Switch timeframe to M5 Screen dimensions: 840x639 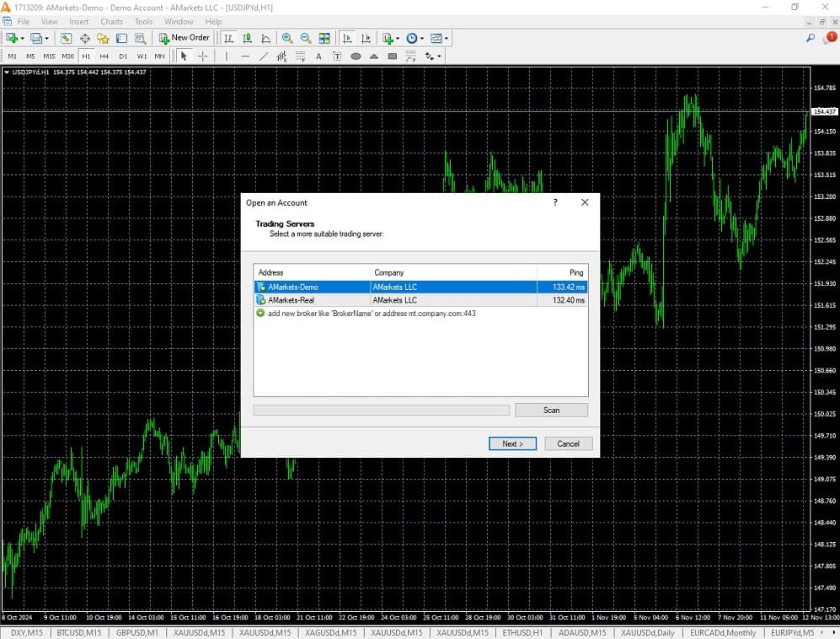[x=30, y=56]
